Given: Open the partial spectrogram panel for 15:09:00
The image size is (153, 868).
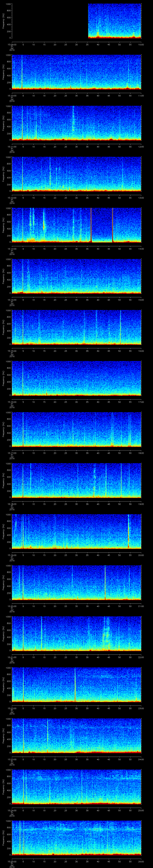Looking at the screenshot, I should tap(115, 21).
